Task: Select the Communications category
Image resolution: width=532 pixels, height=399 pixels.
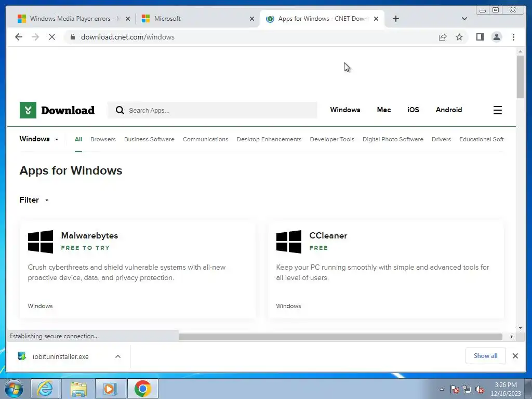Action: (x=205, y=139)
